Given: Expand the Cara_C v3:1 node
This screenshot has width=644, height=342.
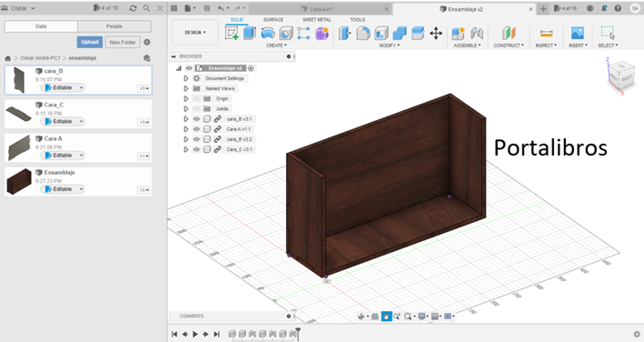Looking at the screenshot, I should click(x=185, y=149).
